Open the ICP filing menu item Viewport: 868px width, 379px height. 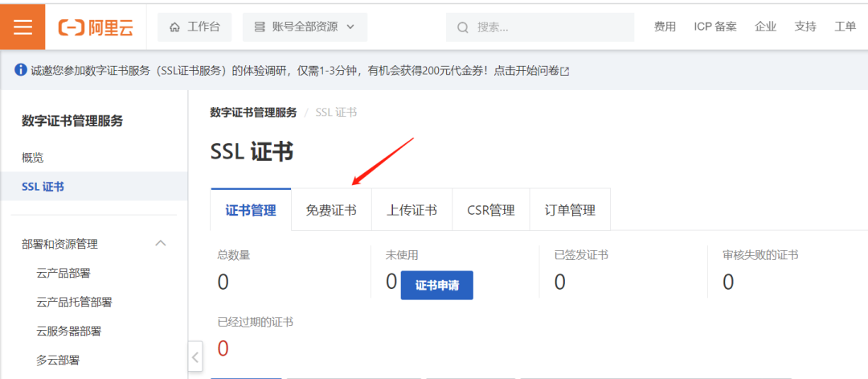coord(714,27)
